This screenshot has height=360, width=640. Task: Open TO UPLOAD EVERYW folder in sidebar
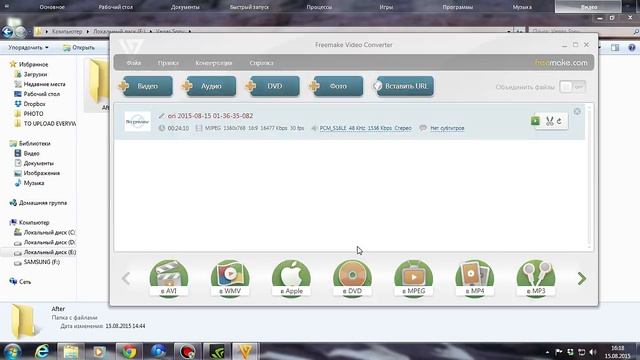(x=45, y=123)
